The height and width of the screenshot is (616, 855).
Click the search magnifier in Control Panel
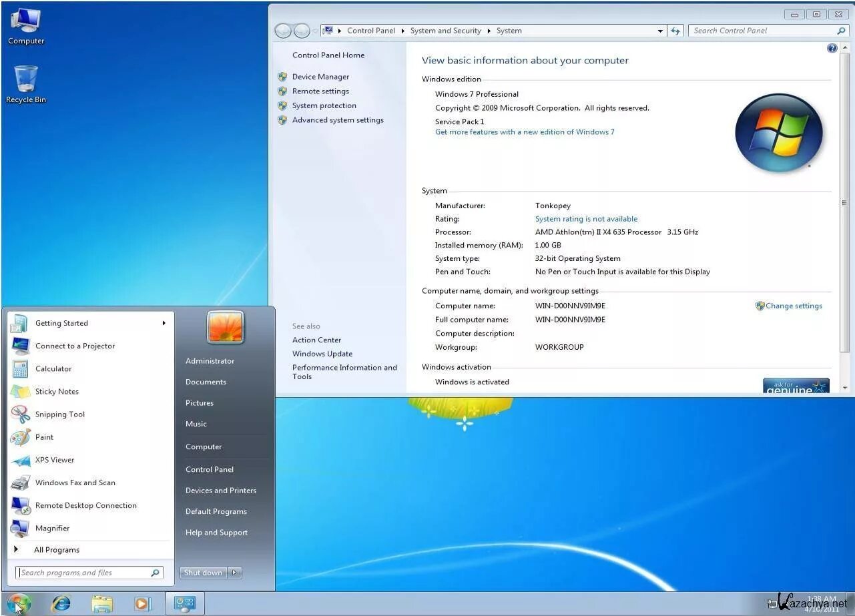click(x=841, y=31)
